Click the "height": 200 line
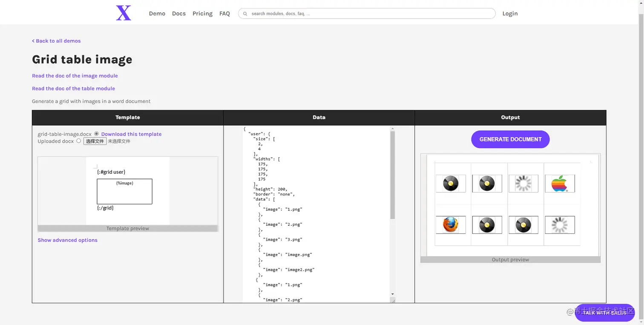644x325 pixels. [270, 189]
